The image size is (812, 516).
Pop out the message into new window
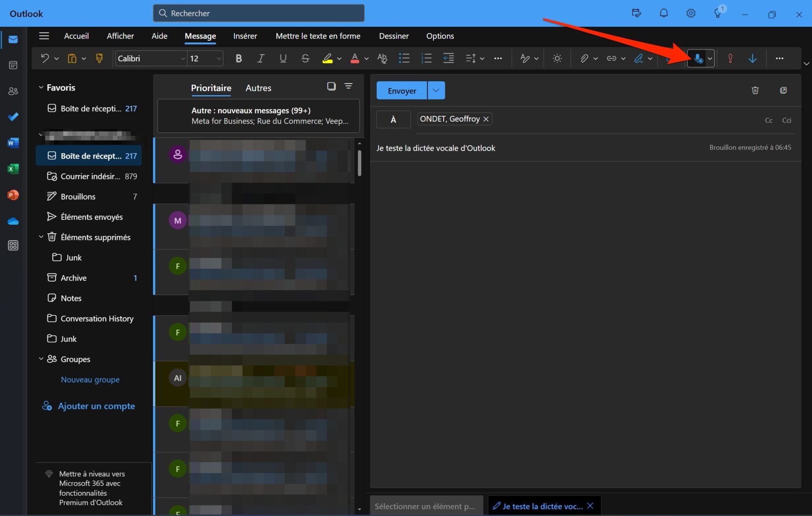(783, 90)
